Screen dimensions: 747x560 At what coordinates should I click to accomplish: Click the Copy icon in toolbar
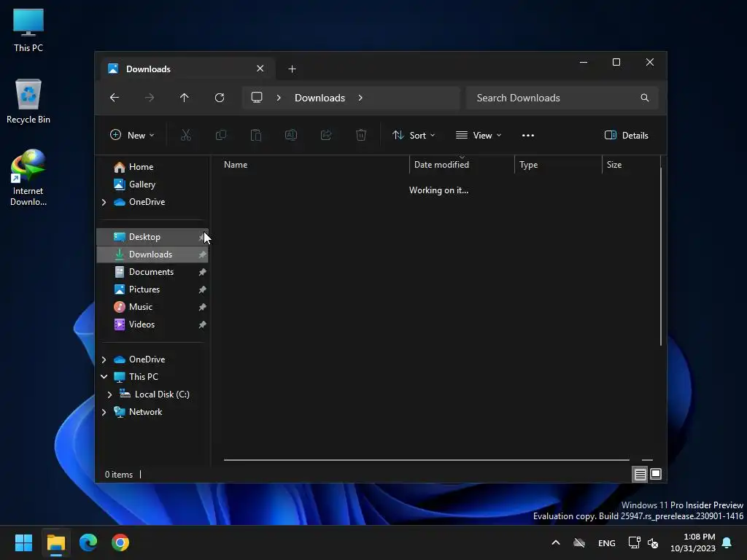pyautogui.click(x=221, y=135)
